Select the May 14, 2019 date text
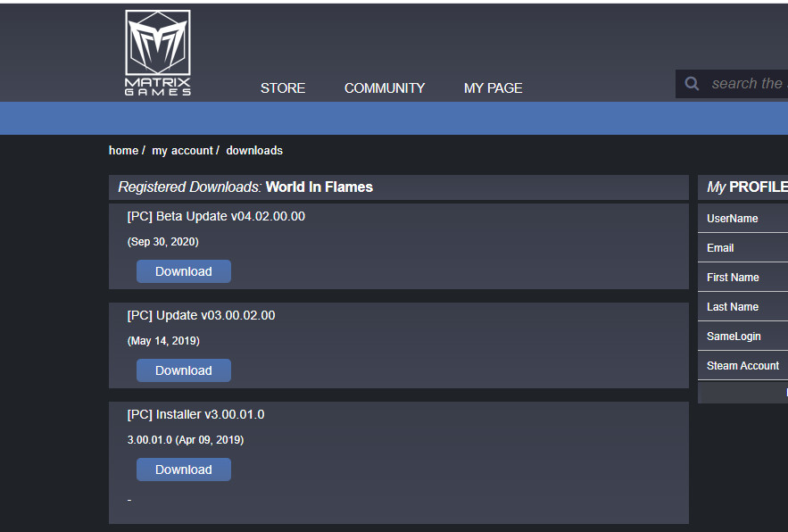The width and height of the screenshot is (788, 532). point(163,341)
